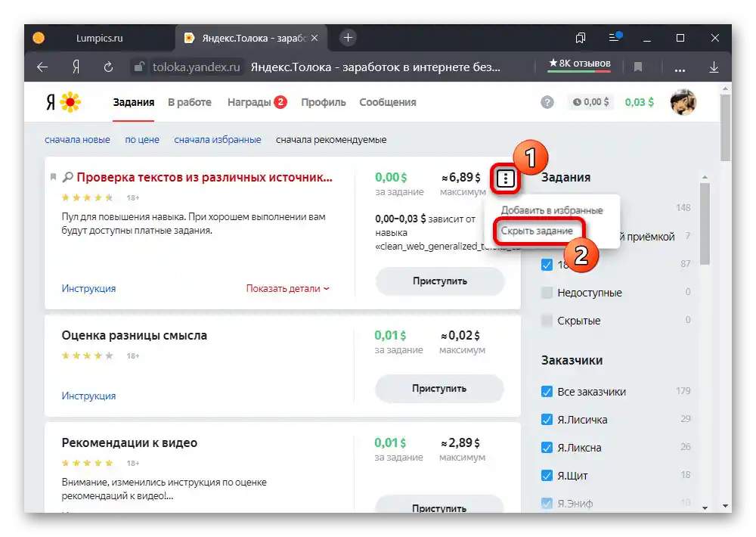Open Рекомендации к видео task title
The image size is (756, 537).
(129, 443)
